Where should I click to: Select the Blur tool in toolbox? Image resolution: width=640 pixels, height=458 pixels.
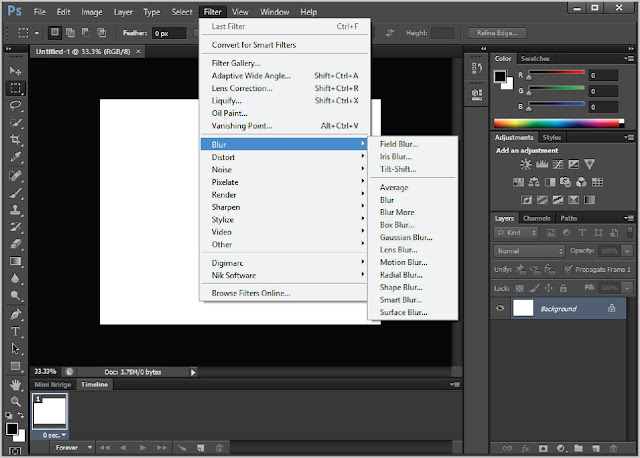point(15,278)
